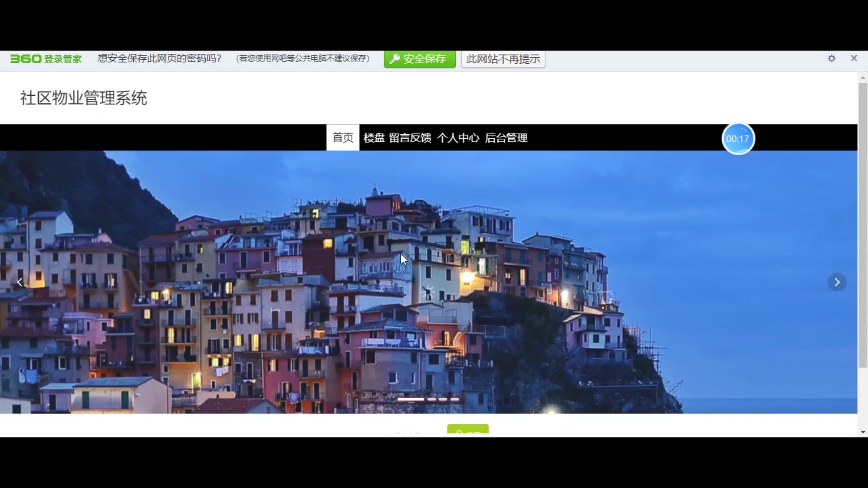868x488 pixels.
Task: Click the blue 00:17 timer circle
Action: coord(738,139)
